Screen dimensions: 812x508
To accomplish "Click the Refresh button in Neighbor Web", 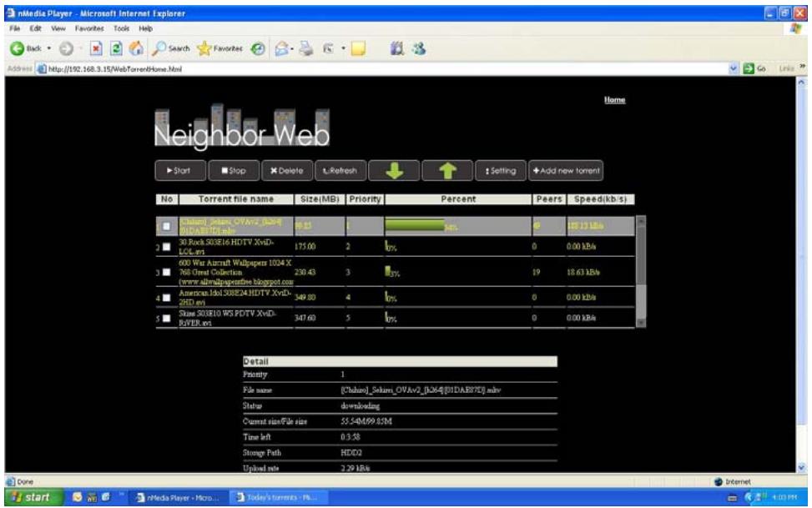I will 340,170.
